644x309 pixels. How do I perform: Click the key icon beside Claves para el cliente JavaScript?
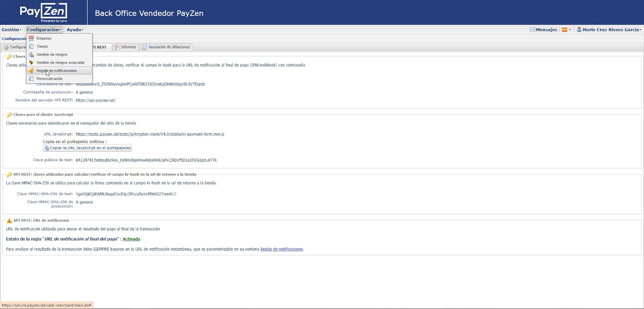[9, 115]
